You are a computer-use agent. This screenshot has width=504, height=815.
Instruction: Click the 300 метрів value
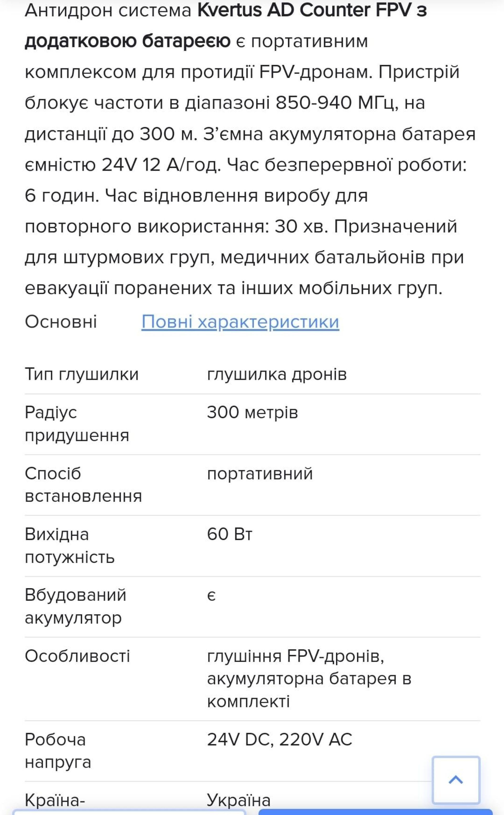pos(252,412)
